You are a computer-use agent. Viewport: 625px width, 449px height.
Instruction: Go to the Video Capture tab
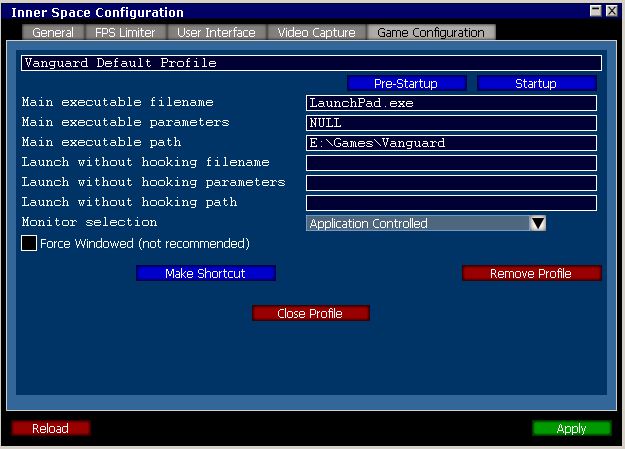tap(316, 32)
